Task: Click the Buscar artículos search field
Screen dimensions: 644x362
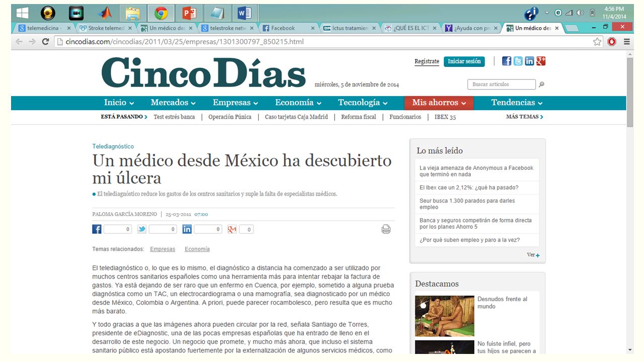Action: (x=502, y=84)
